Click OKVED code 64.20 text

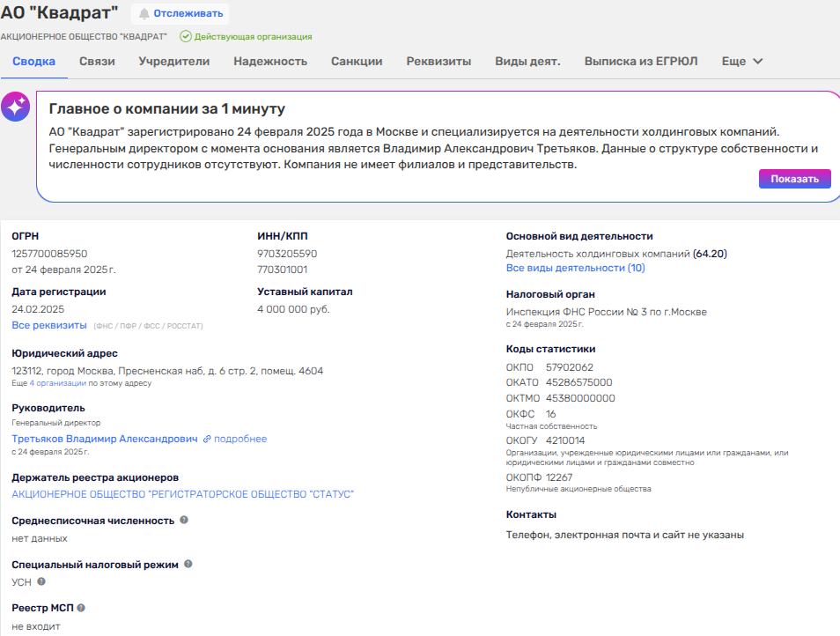[x=710, y=254]
